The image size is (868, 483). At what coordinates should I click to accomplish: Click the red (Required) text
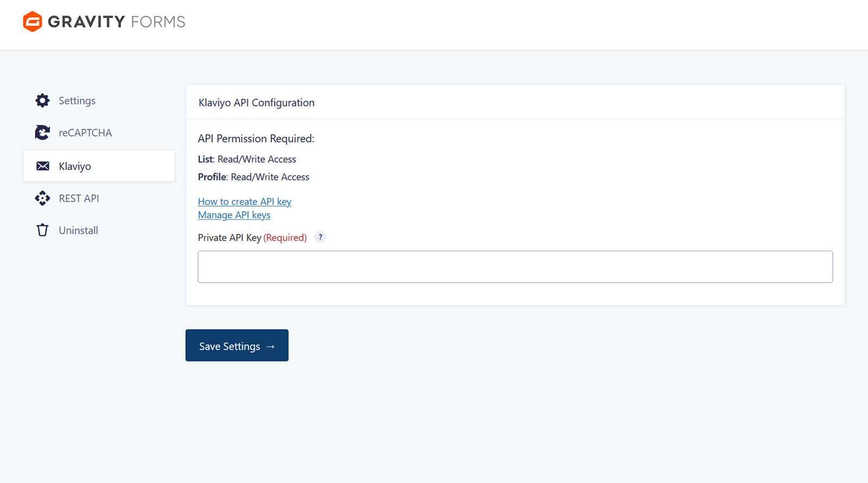pyautogui.click(x=285, y=238)
